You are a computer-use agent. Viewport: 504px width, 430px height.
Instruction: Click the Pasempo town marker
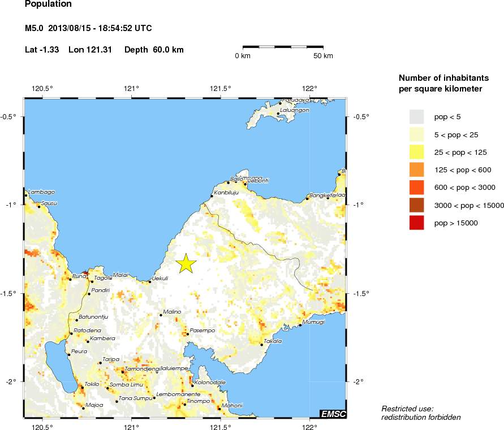point(187,334)
